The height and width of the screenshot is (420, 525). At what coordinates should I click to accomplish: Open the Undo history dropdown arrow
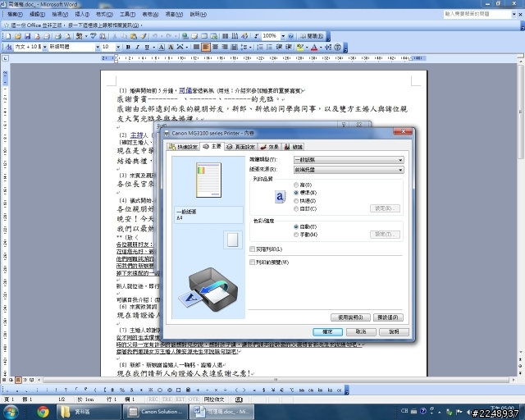[162, 36]
